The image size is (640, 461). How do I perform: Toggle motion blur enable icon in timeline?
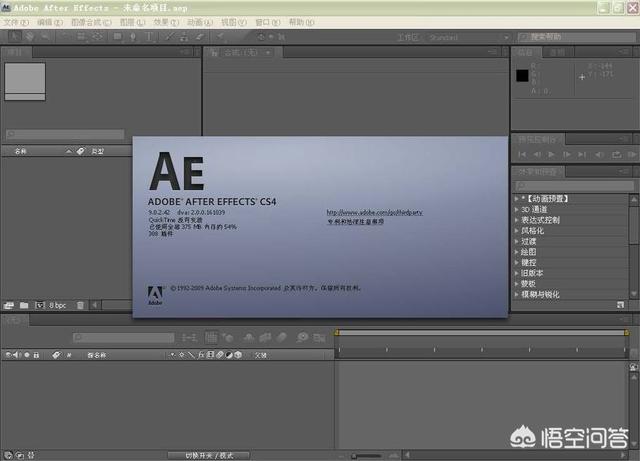[282, 337]
